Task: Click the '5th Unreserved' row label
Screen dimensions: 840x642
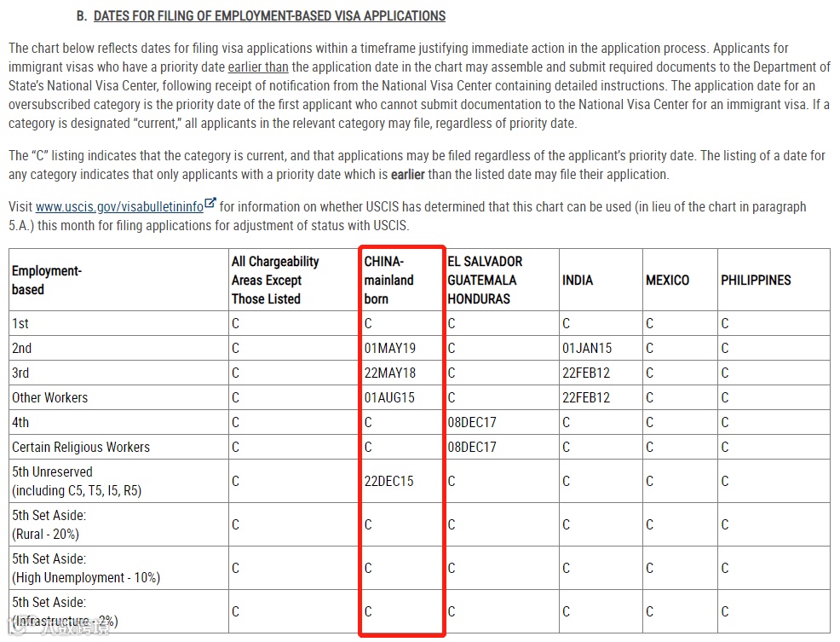Action: 77,481
